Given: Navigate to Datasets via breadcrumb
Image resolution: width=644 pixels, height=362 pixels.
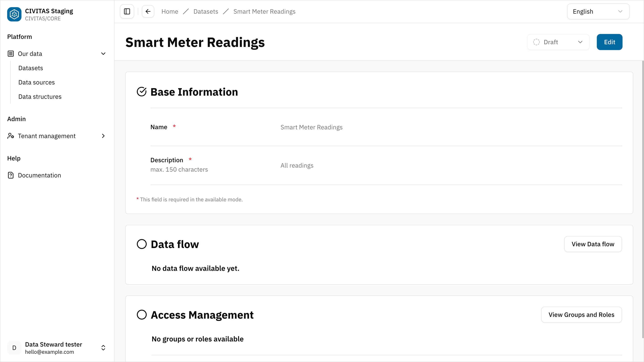Looking at the screenshot, I should point(205,11).
